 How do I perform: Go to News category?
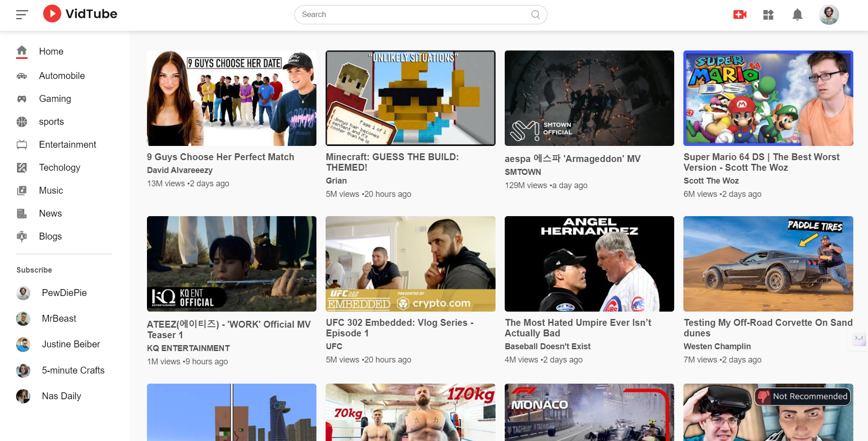(x=50, y=213)
